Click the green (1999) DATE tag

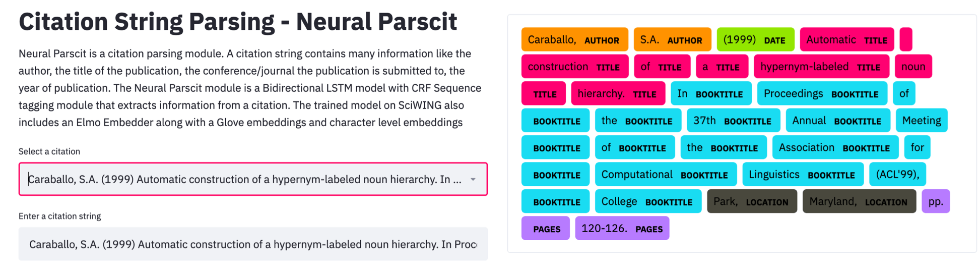click(755, 40)
